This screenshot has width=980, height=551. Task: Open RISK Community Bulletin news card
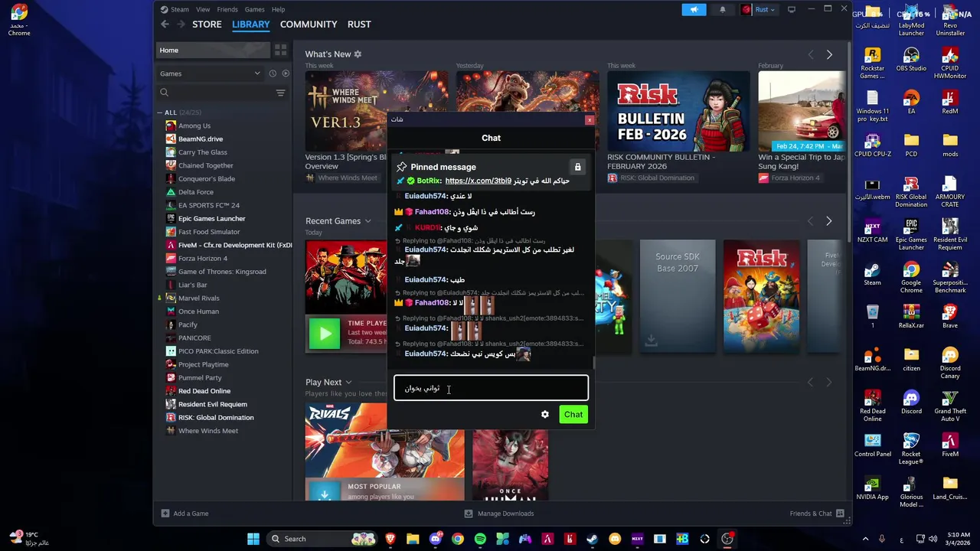coord(678,127)
